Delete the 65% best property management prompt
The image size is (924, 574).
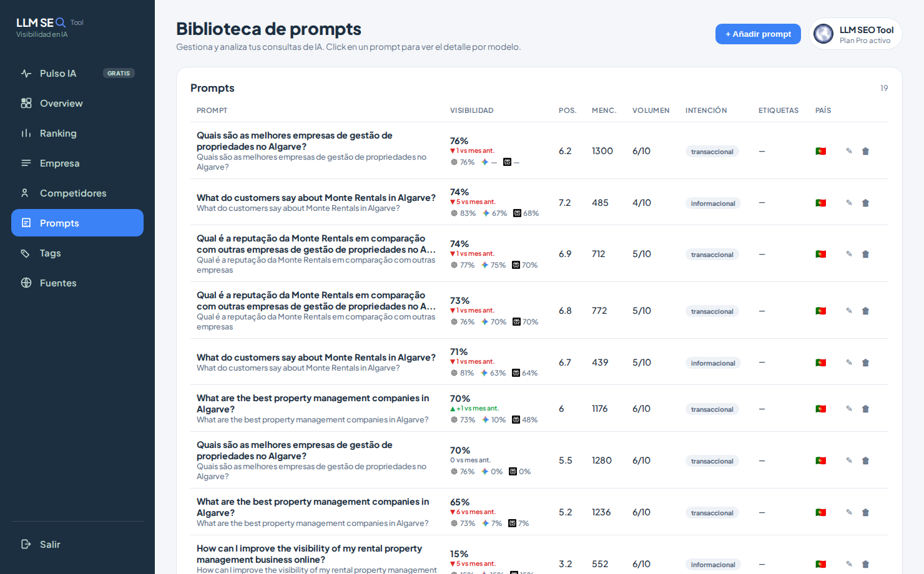(x=865, y=512)
